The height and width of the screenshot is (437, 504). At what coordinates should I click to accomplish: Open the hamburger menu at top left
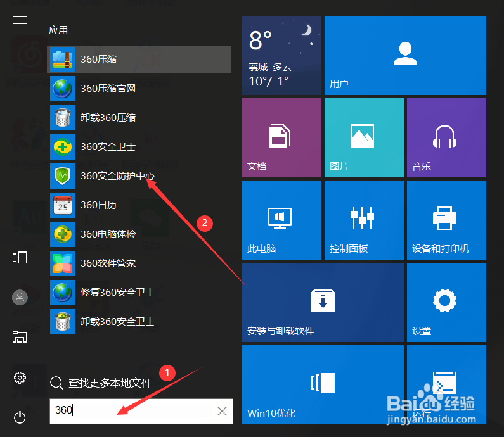click(20, 20)
